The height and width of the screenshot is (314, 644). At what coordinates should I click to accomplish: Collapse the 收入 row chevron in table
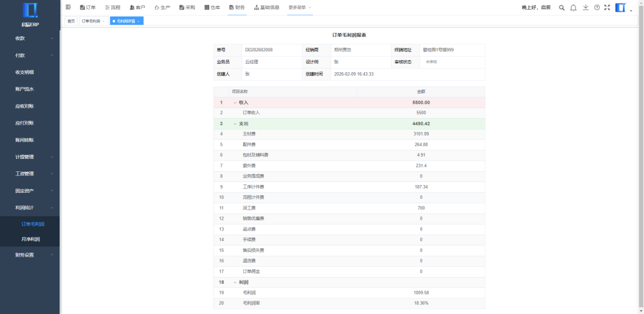pos(235,103)
